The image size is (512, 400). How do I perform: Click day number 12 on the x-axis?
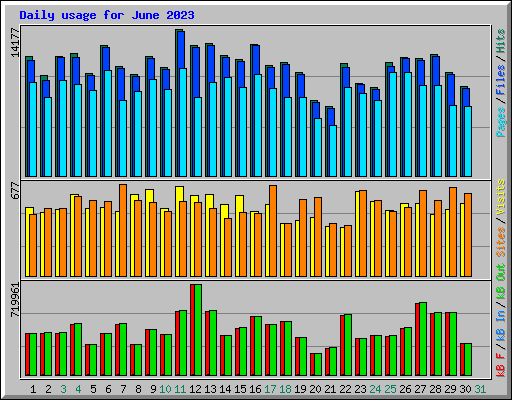click(195, 389)
